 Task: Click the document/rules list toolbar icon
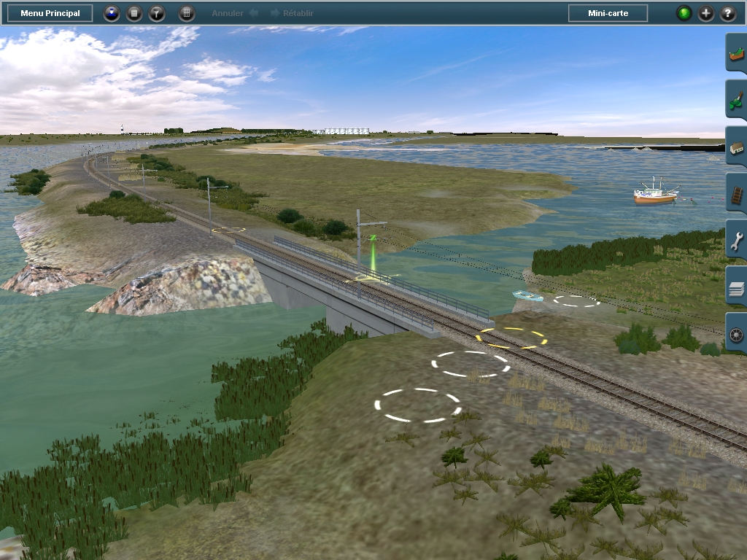[134, 13]
